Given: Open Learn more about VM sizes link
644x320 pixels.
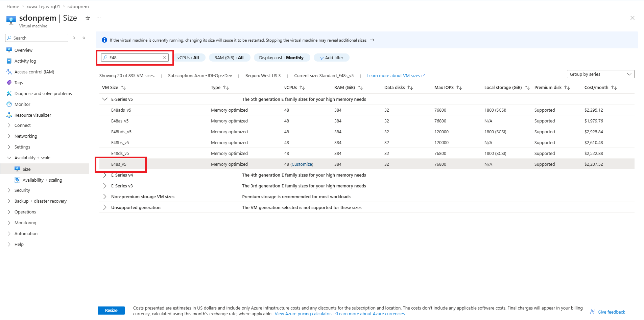Looking at the screenshot, I should pyautogui.click(x=396, y=75).
